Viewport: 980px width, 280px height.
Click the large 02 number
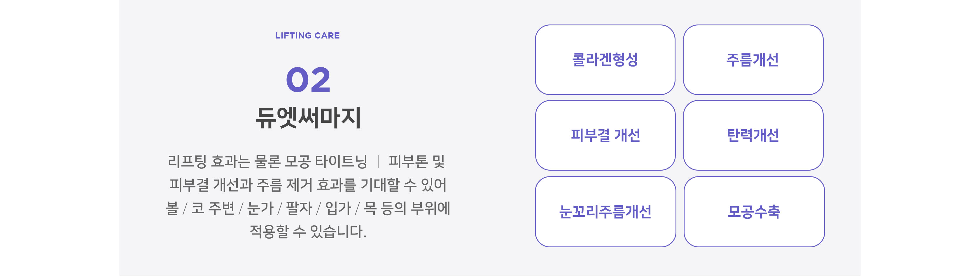click(308, 80)
